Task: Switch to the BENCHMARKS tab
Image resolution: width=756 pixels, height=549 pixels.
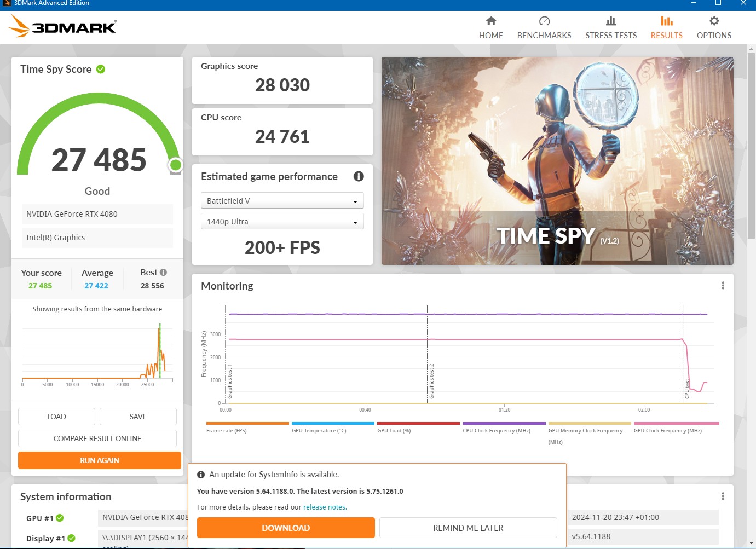Action: [x=544, y=28]
